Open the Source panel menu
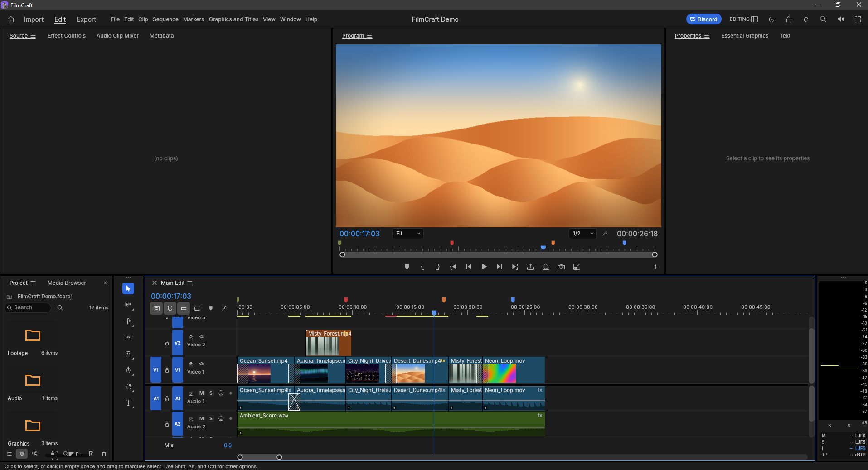The width and height of the screenshot is (868, 470). [x=33, y=36]
